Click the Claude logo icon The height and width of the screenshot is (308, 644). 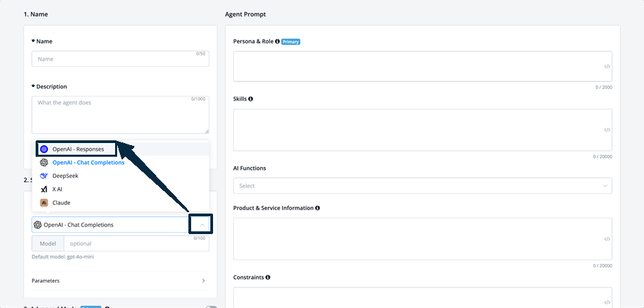pos(44,203)
